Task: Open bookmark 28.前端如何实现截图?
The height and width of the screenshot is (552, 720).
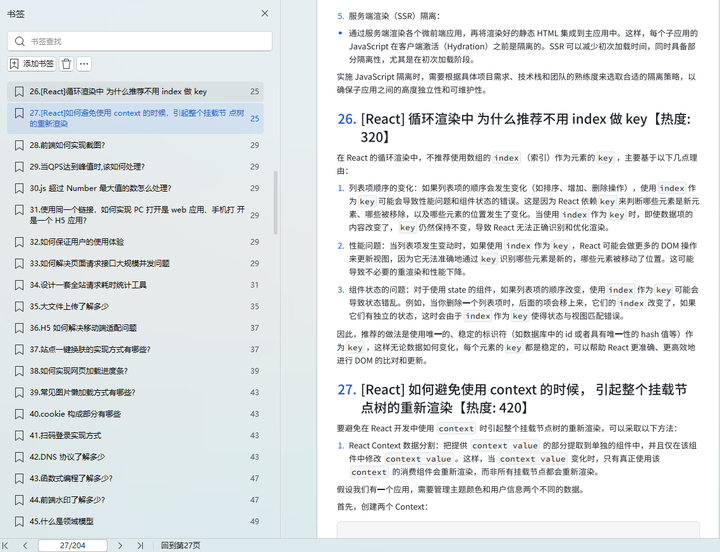Action: [135, 145]
